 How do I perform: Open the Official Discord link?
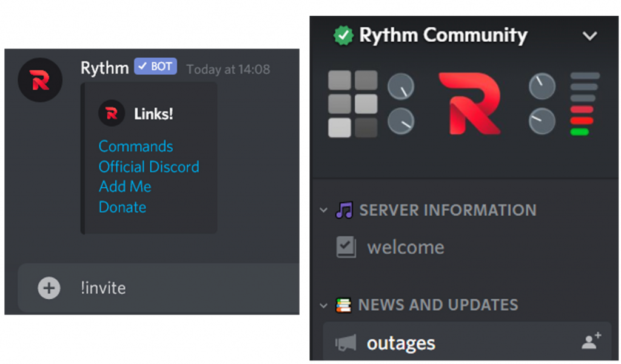point(149,167)
